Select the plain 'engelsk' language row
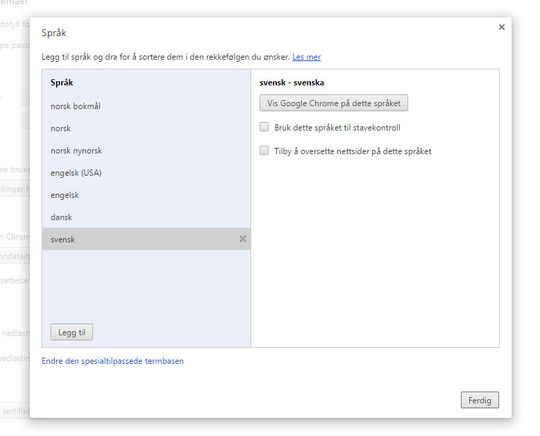540x436 pixels. pyautogui.click(x=146, y=195)
